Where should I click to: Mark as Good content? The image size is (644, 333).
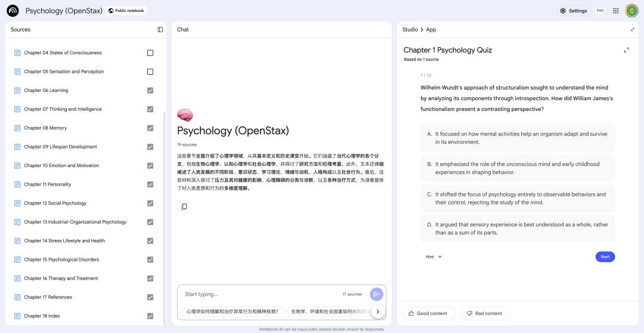[429, 313]
